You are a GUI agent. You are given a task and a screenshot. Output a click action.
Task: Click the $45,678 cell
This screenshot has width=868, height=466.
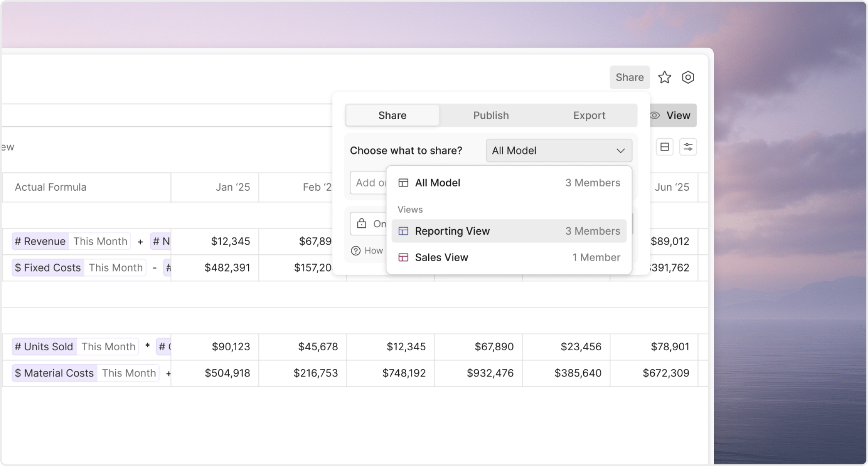coord(303,347)
